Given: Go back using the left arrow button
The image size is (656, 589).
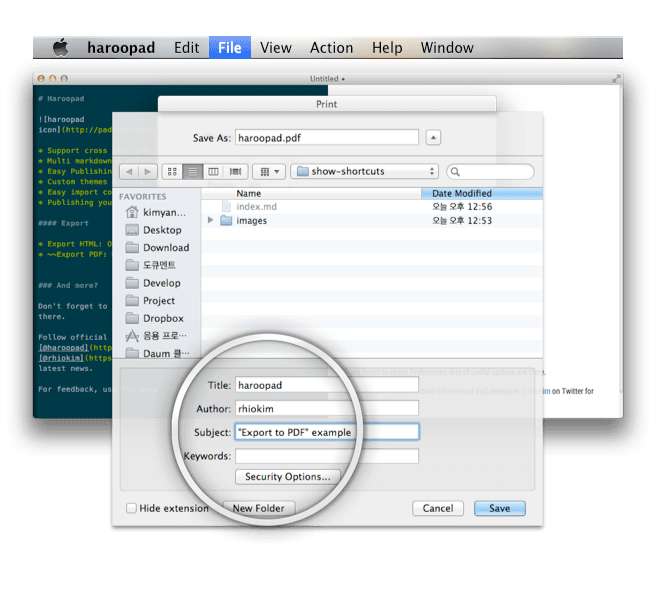Looking at the screenshot, I should click(x=127, y=171).
